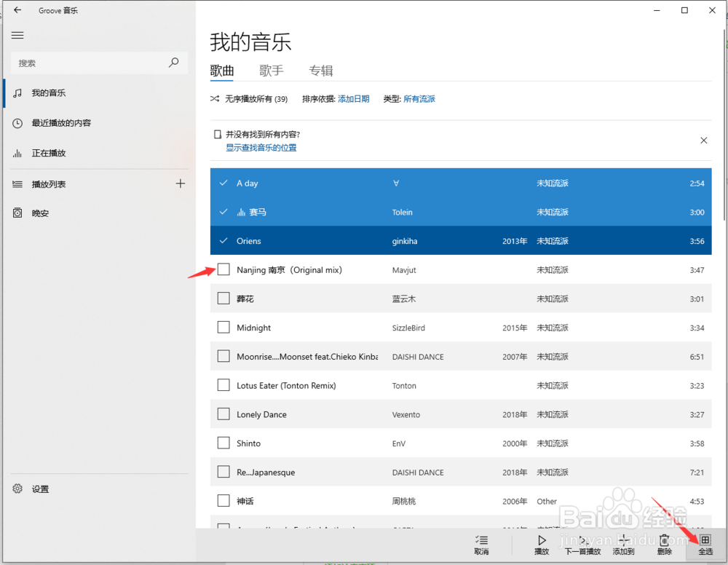Click 全选 to select all songs
The width and height of the screenshot is (728, 565).
[705, 545]
